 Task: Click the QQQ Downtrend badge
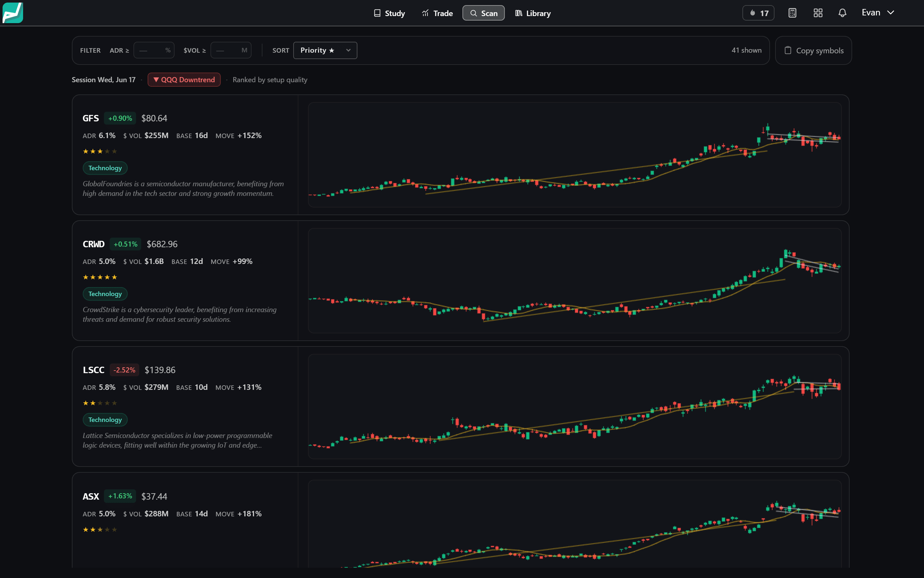click(184, 80)
